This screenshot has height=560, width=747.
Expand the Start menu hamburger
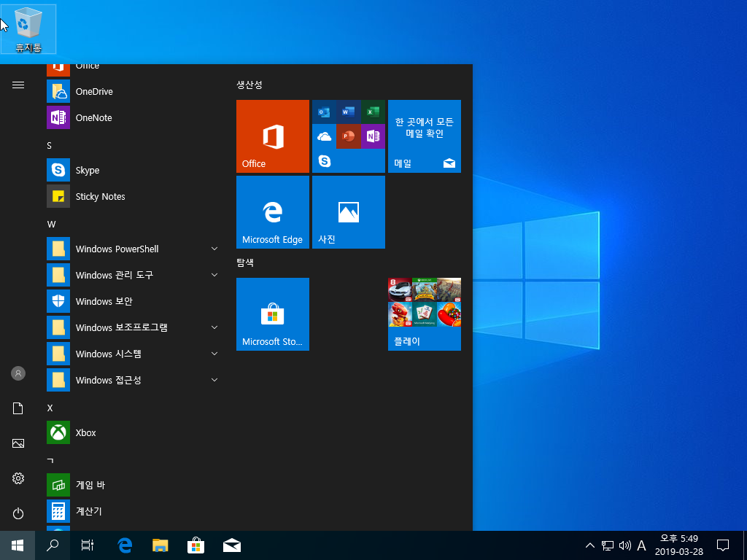click(x=18, y=85)
